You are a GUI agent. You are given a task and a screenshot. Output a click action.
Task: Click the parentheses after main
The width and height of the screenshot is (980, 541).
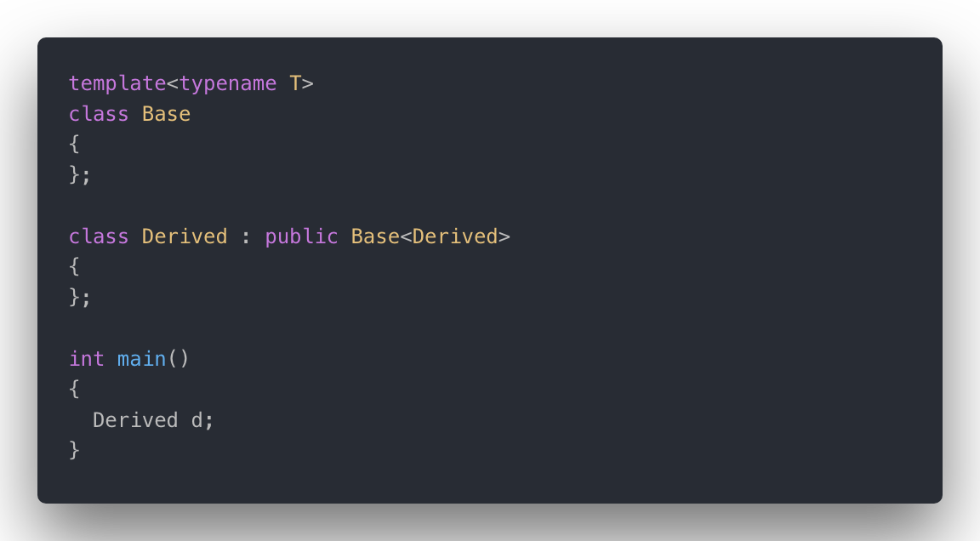click(x=178, y=359)
